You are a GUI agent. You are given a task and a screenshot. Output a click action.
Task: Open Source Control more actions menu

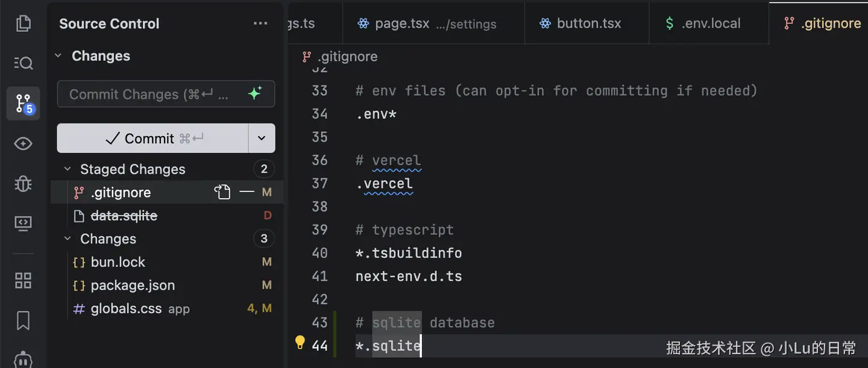[260, 23]
